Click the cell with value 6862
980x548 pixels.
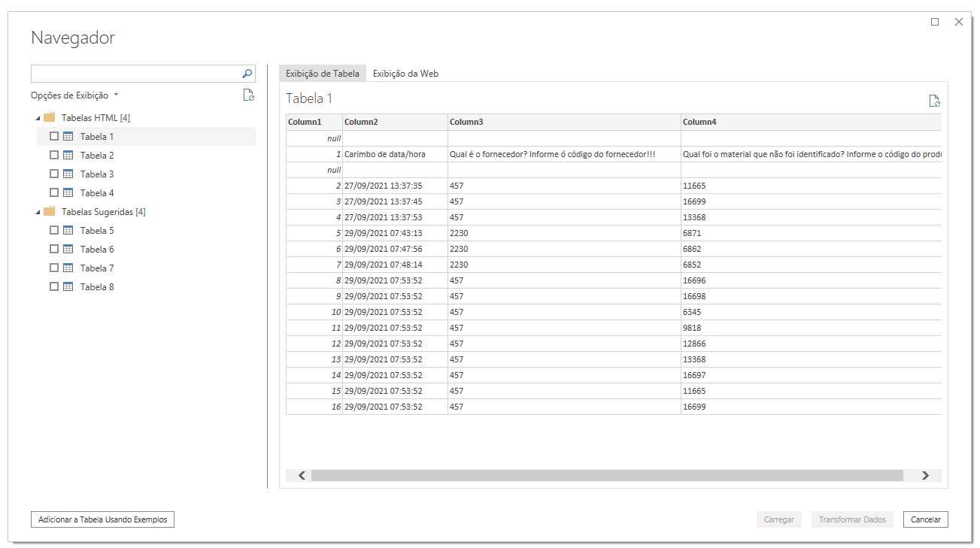(811, 249)
